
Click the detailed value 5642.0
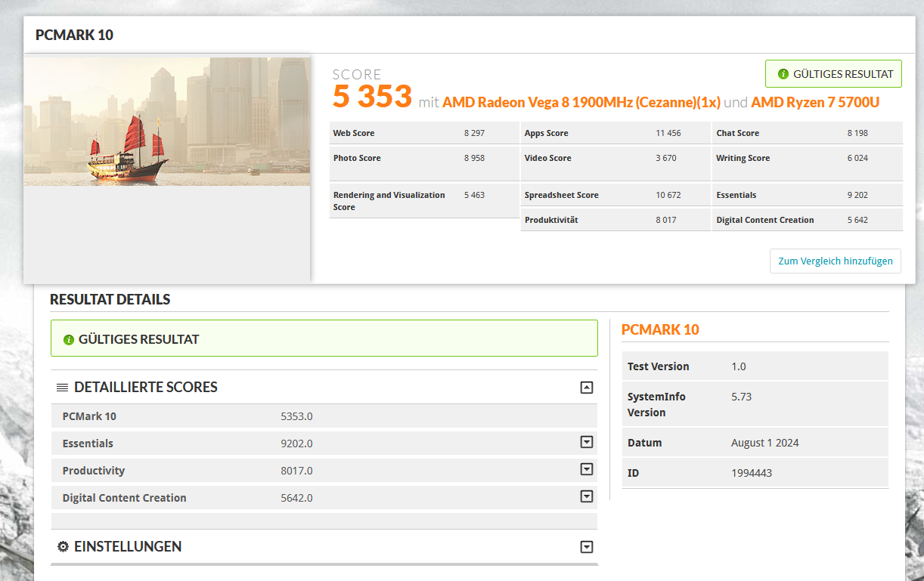click(296, 498)
